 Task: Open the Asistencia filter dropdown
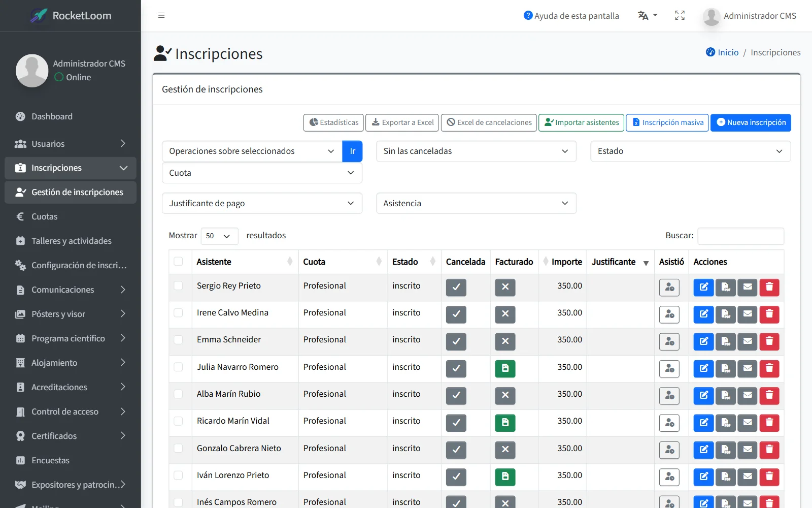pos(476,203)
